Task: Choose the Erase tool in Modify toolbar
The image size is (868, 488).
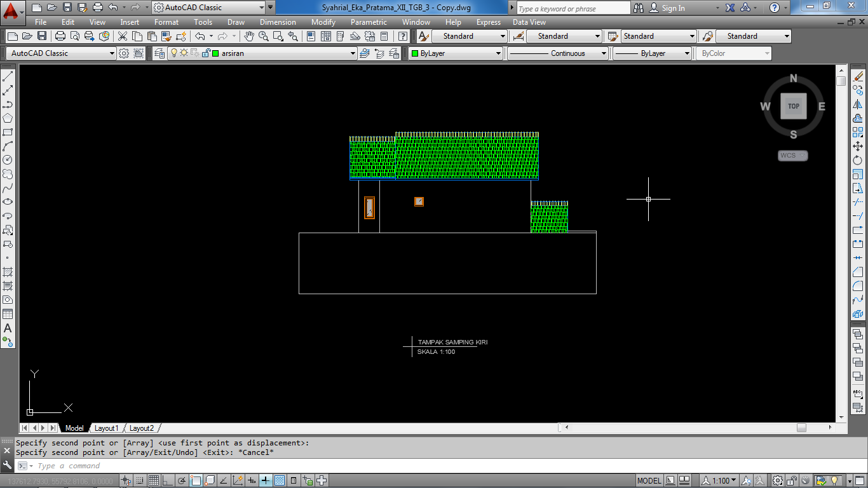Action: click(x=858, y=76)
